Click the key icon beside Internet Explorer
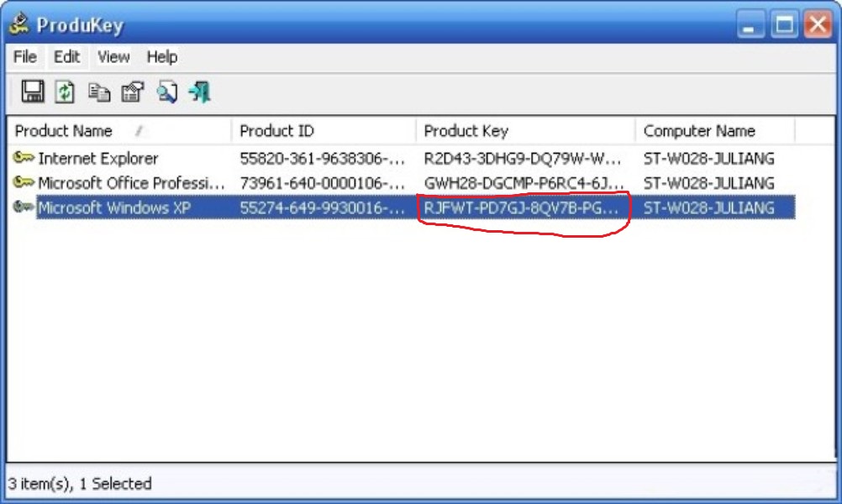 (24, 158)
